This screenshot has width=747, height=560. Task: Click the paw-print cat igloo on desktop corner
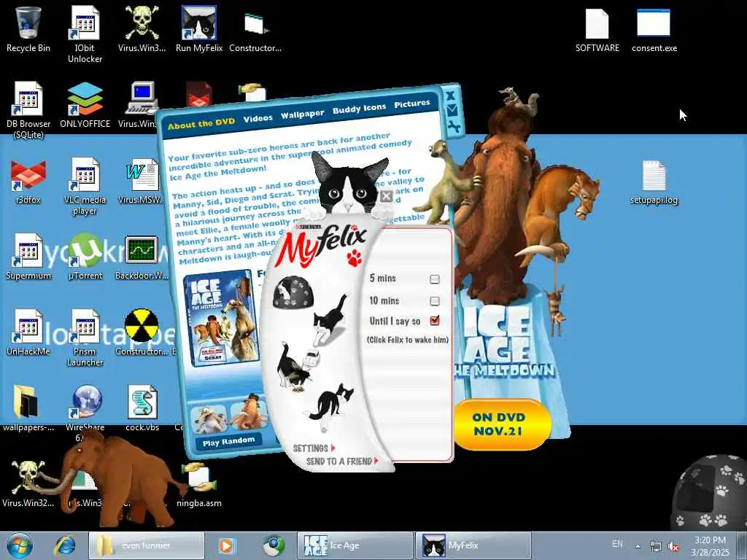pyautogui.click(x=708, y=494)
